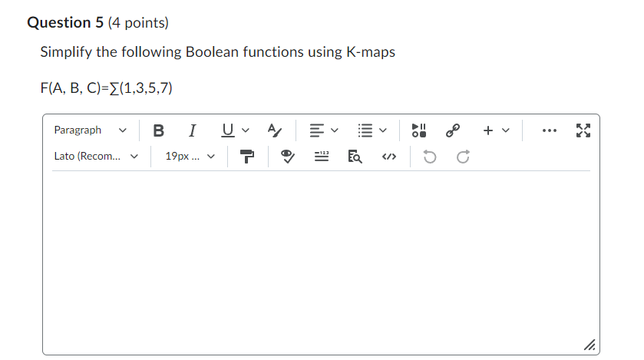
Task: Click the undo button
Action: [x=430, y=157]
